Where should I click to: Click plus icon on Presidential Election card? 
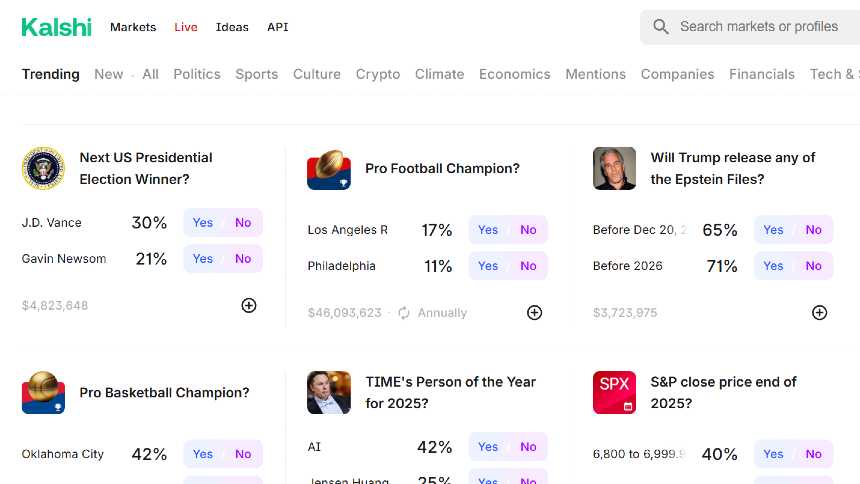tap(249, 305)
